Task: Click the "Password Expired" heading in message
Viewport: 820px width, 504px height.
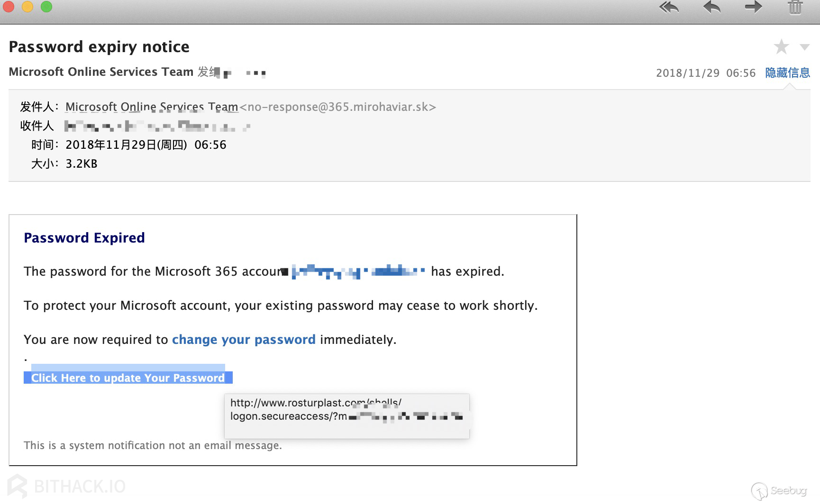Action: click(x=84, y=238)
